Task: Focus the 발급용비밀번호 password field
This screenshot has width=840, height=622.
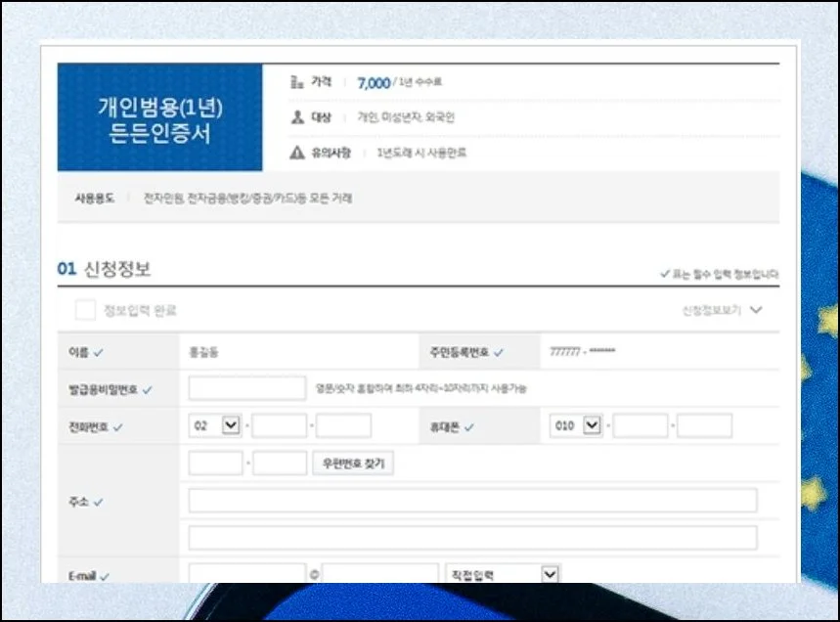Action: tap(247, 388)
